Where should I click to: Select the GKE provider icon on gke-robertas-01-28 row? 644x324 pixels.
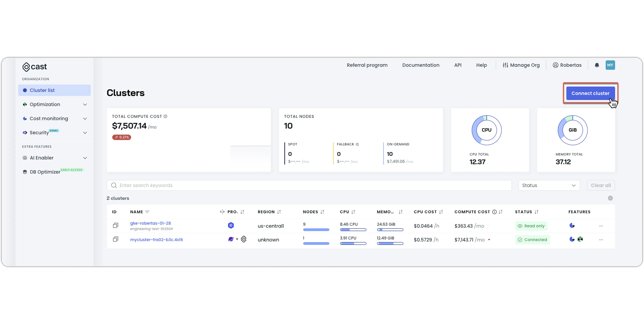point(231,225)
